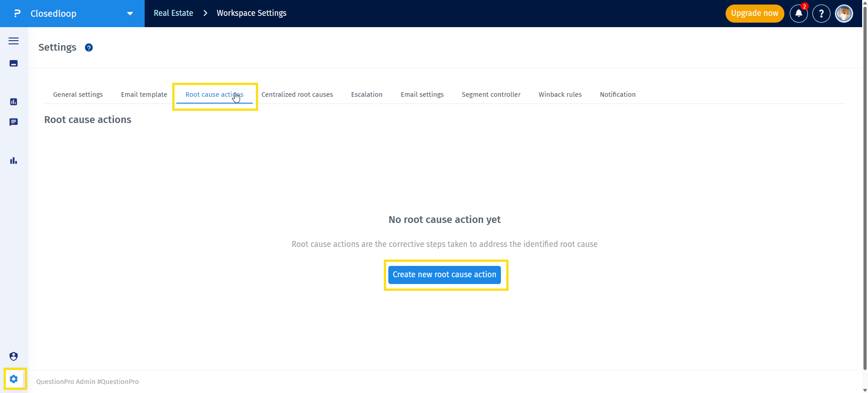Open the notifications bell

tap(798, 14)
